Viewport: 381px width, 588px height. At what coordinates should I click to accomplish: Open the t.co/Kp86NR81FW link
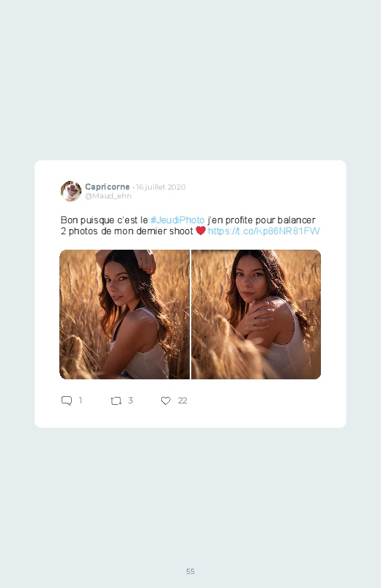pos(264,231)
